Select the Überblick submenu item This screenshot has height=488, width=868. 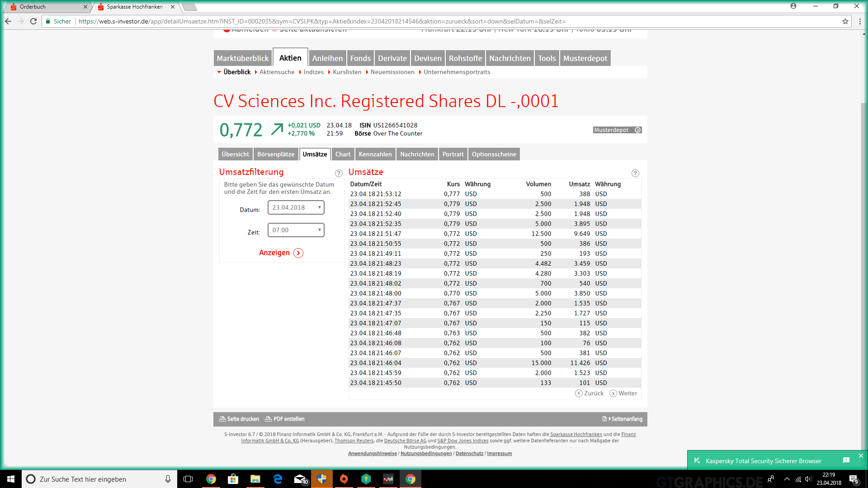pyautogui.click(x=237, y=72)
